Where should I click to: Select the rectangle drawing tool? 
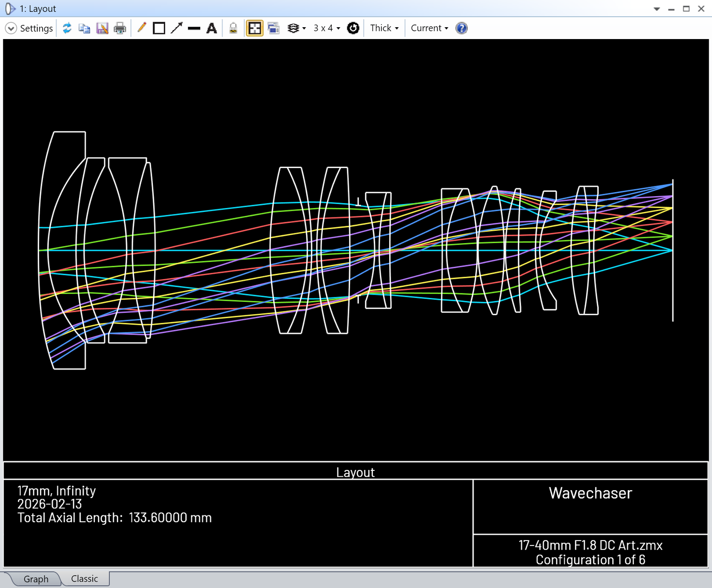(159, 28)
